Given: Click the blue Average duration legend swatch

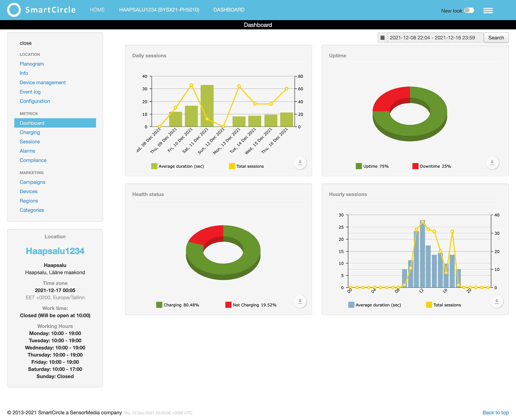Looking at the screenshot, I should [x=351, y=305].
